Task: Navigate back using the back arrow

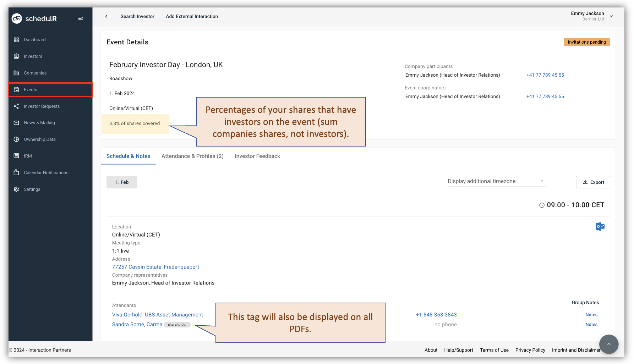Action: (x=106, y=16)
